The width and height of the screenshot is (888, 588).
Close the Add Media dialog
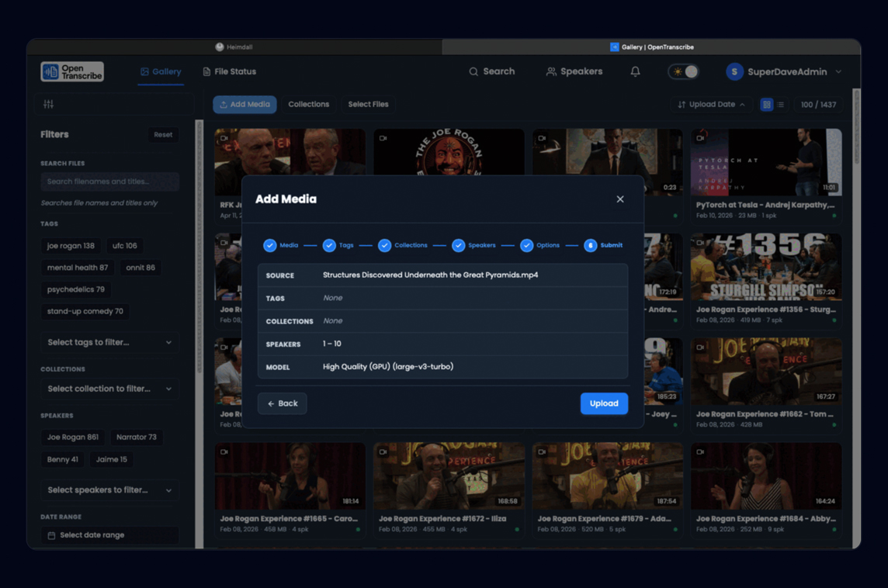click(619, 199)
